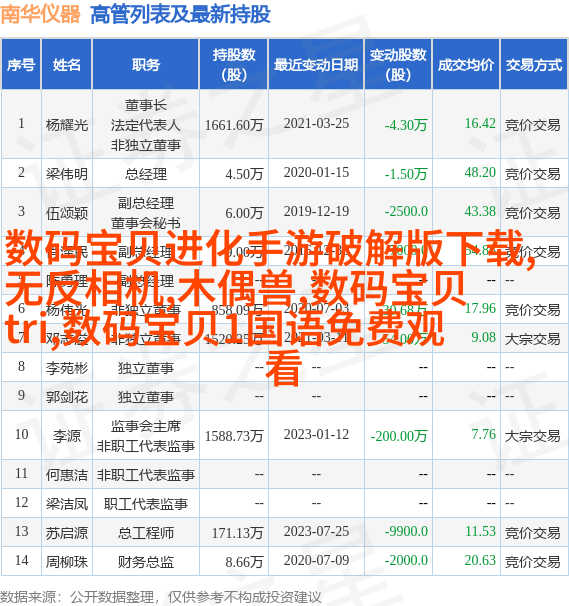This screenshot has height=606, width=569.
Task: Click the -200.00万 change value
Action: pos(399,436)
